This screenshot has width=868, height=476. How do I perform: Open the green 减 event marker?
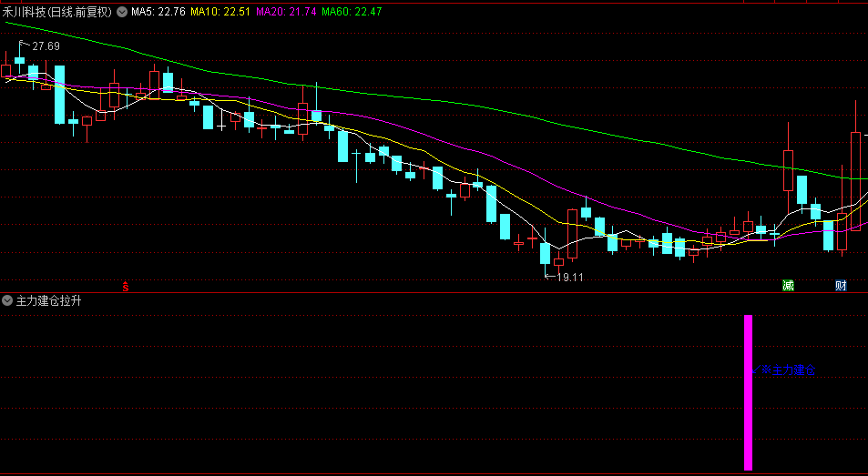pyautogui.click(x=788, y=286)
